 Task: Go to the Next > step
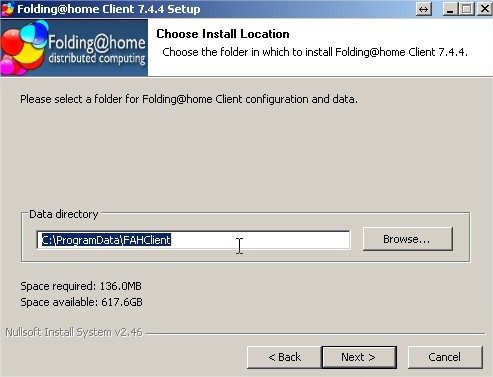coord(359,357)
